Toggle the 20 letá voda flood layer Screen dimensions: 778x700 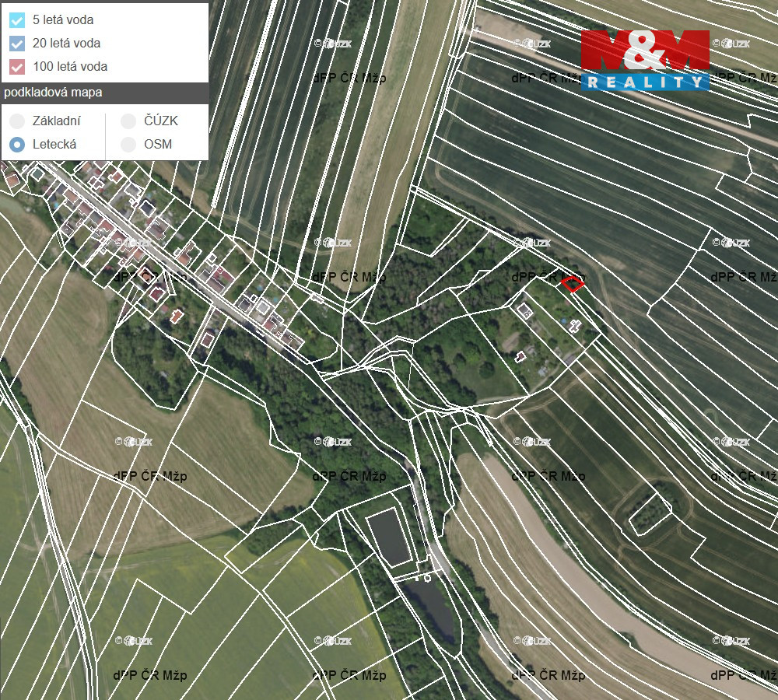[x=17, y=44]
